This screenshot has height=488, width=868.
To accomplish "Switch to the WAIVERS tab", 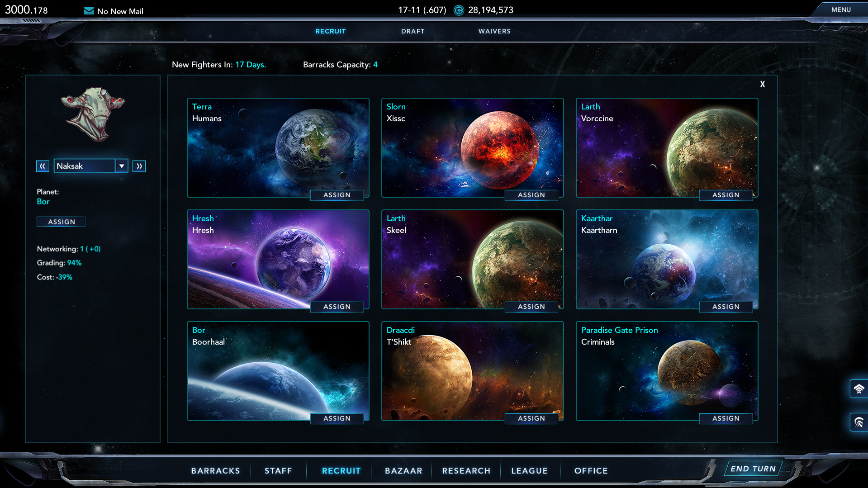I will [494, 31].
